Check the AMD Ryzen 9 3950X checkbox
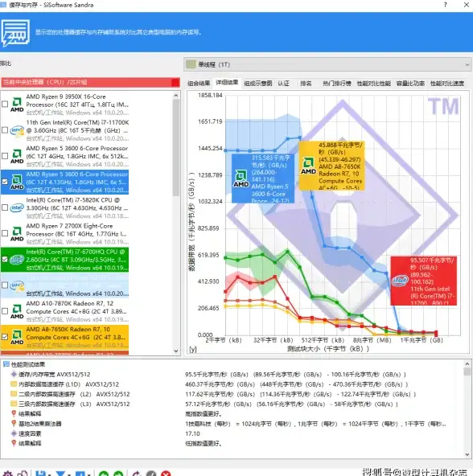 (5, 105)
